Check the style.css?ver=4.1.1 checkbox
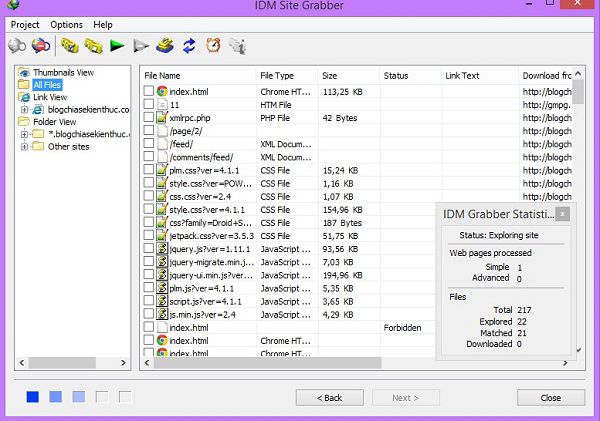The height and width of the screenshot is (421, 600). [149, 209]
